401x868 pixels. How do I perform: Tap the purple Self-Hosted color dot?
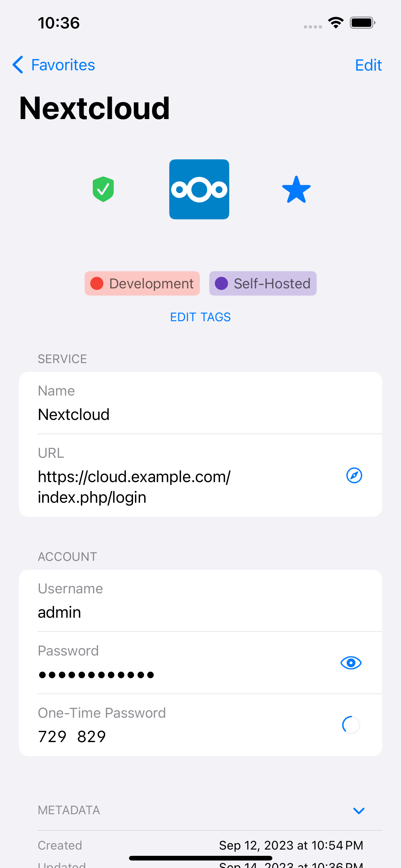[221, 283]
